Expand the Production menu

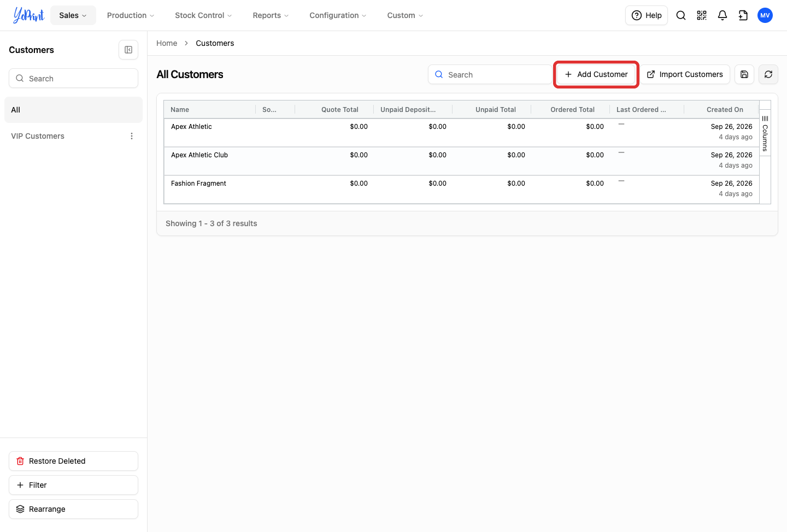[131, 15]
